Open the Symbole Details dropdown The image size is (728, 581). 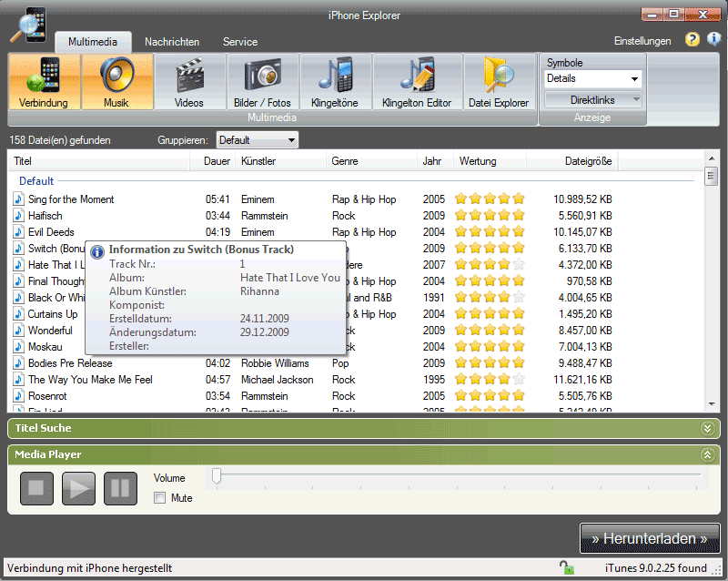click(592, 79)
